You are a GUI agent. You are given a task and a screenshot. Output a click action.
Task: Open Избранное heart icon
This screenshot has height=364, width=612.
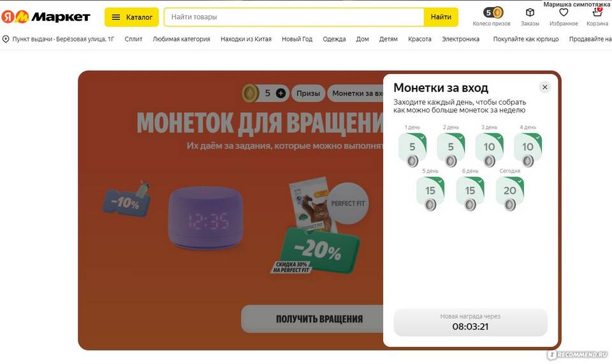pos(564,13)
